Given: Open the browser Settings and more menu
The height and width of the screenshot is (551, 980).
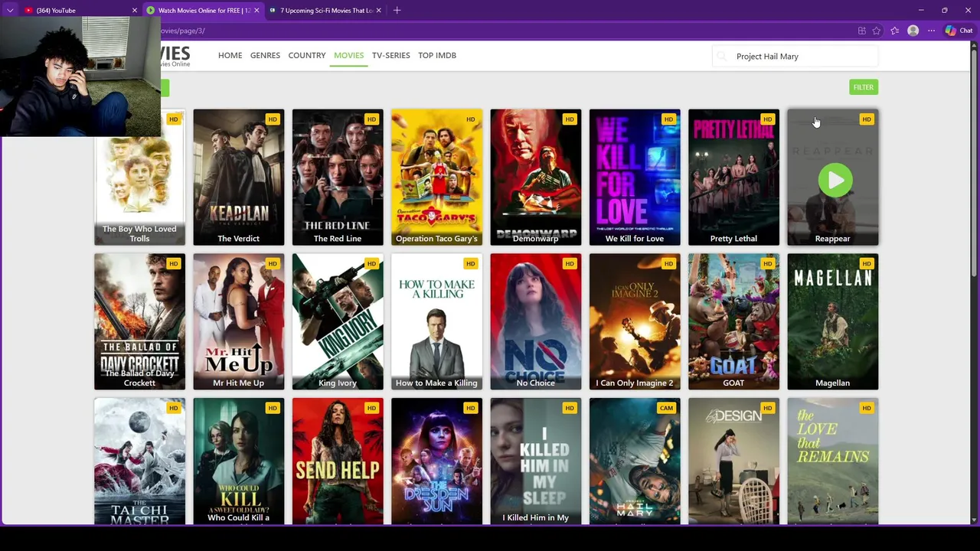Looking at the screenshot, I should click(x=931, y=31).
